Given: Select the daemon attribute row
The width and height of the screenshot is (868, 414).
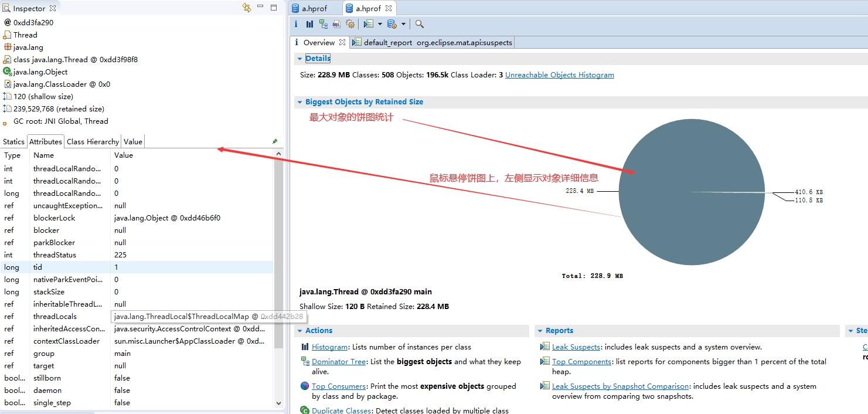Looking at the screenshot, I should [137, 390].
